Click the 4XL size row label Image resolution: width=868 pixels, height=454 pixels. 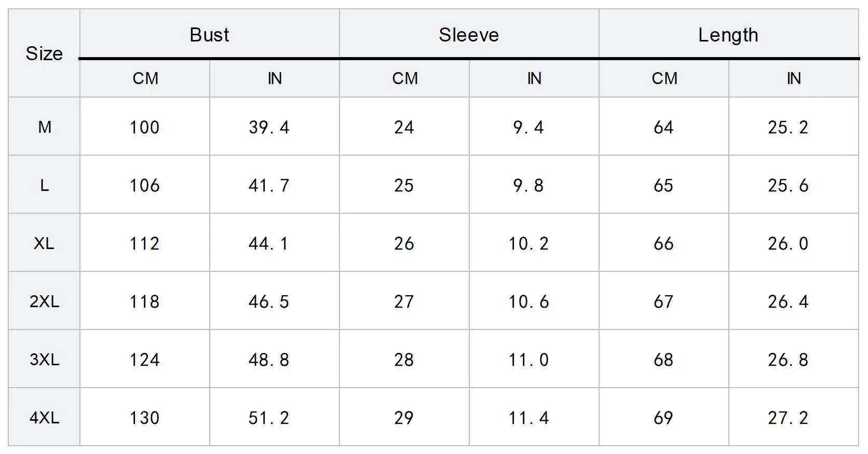click(44, 418)
